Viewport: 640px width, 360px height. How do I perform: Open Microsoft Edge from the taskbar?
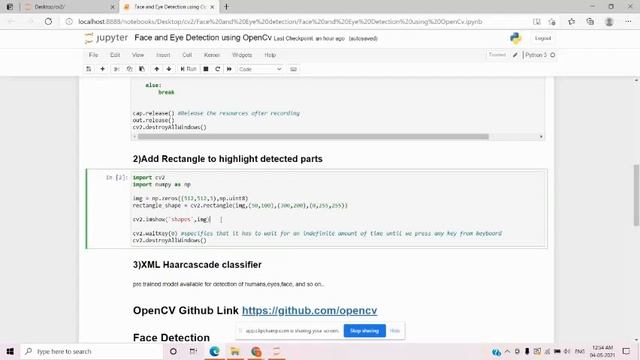point(214,351)
